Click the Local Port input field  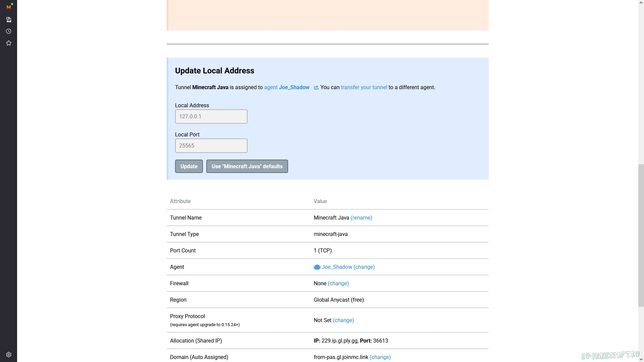[211, 145]
